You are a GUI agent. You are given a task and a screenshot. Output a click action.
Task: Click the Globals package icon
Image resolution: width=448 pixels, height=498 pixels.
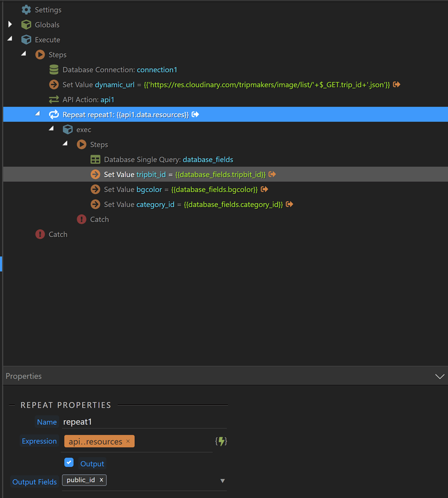click(25, 24)
